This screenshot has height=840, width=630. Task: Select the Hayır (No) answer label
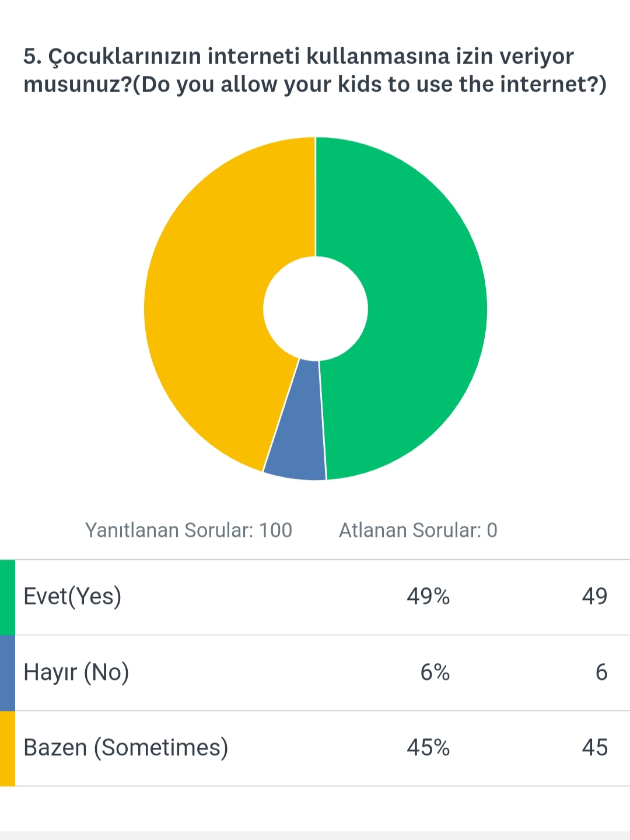pos(76,672)
